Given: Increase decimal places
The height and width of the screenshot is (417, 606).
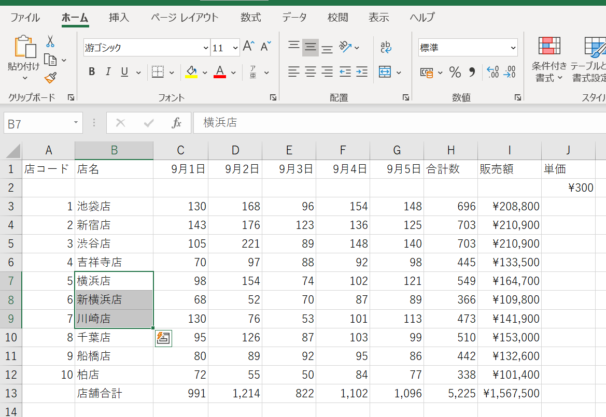Looking at the screenshot, I should pos(493,72).
